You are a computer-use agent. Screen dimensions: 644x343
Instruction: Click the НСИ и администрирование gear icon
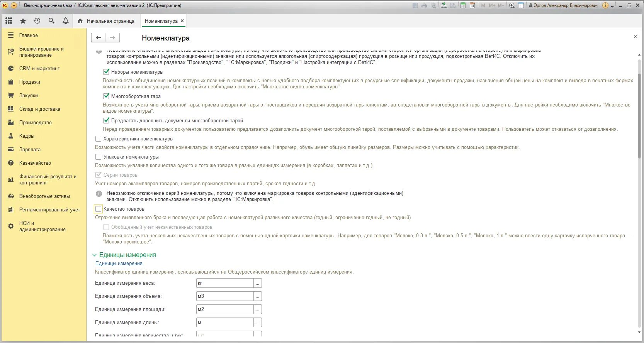[11, 226]
